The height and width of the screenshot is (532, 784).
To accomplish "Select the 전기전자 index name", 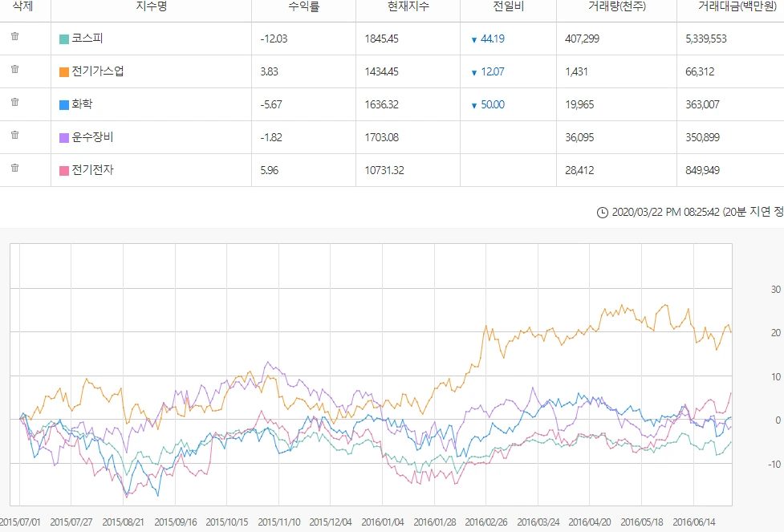I will point(92,170).
